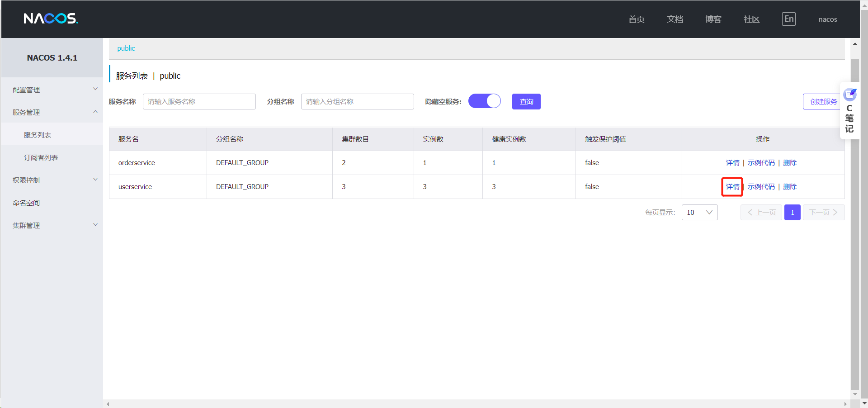
Task: Open 示例代码 for userservice
Action: (761, 187)
